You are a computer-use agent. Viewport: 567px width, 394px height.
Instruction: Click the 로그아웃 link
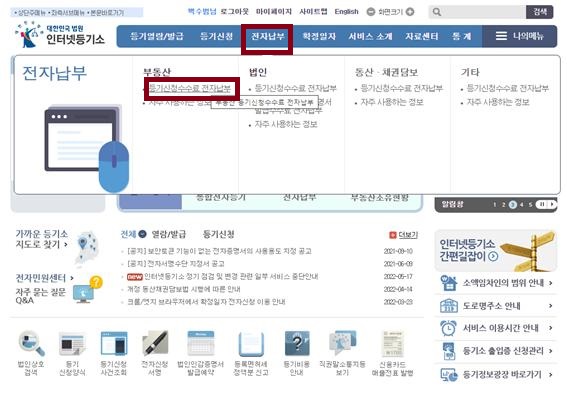coord(234,12)
